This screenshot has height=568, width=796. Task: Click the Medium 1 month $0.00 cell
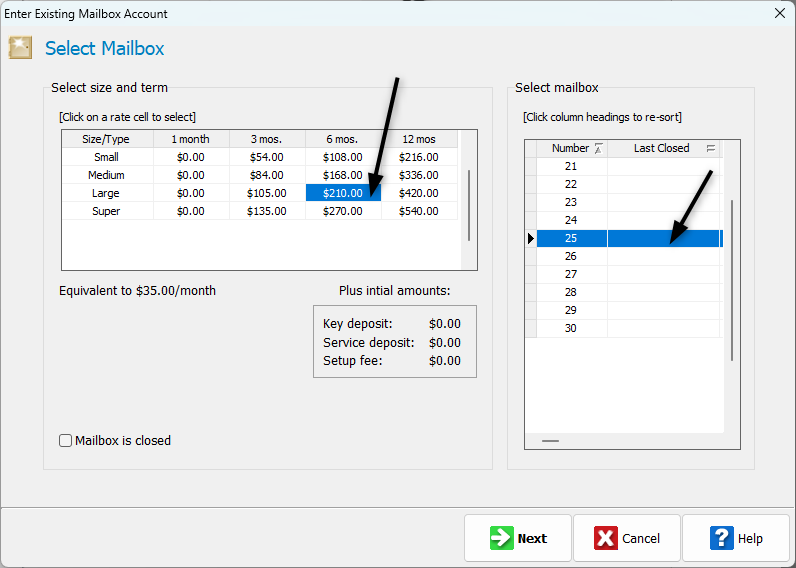[x=191, y=175]
